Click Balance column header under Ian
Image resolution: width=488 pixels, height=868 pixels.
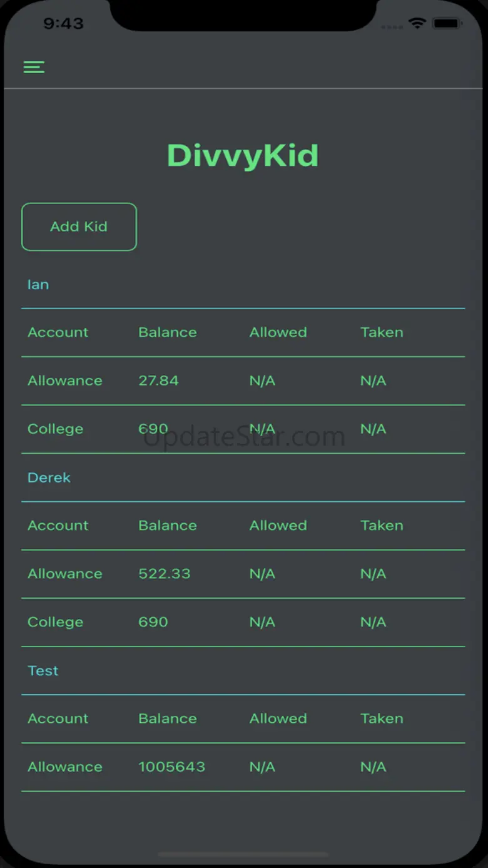(168, 332)
